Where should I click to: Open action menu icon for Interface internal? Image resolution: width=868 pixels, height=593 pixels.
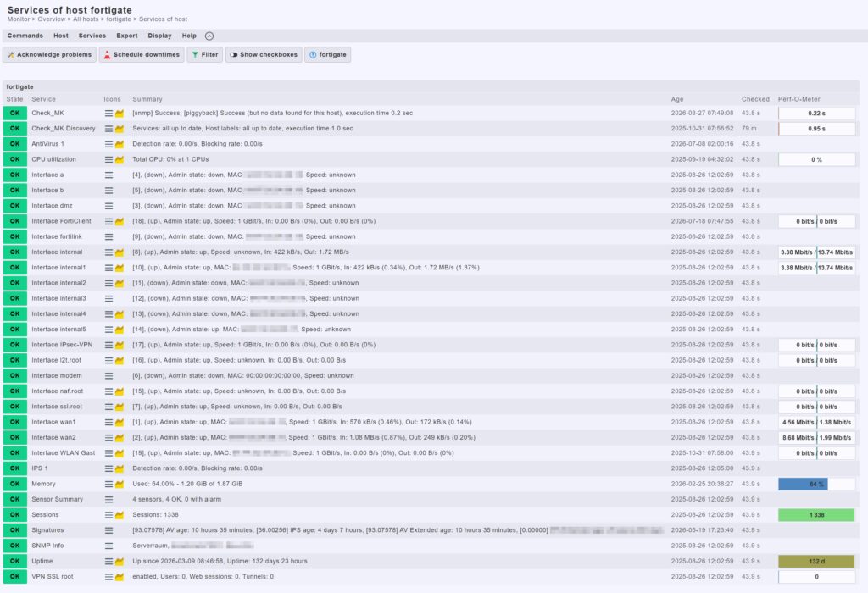(109, 252)
